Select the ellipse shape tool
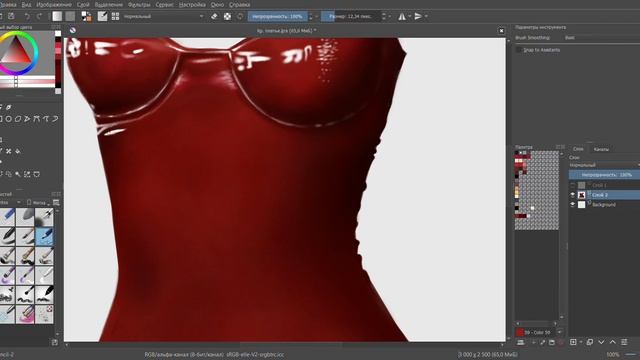 [x=9, y=119]
